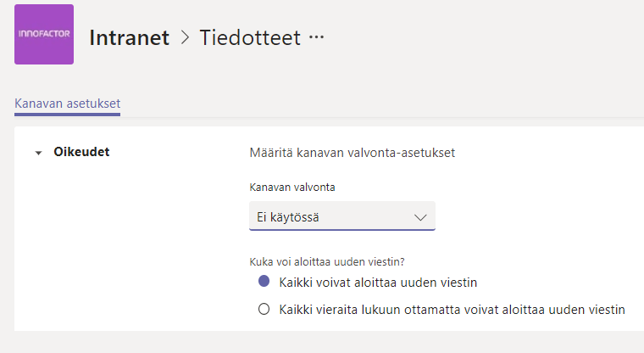Open the more options ellipsis beside Tiedotteet
This screenshot has width=644, height=353.
317,37
